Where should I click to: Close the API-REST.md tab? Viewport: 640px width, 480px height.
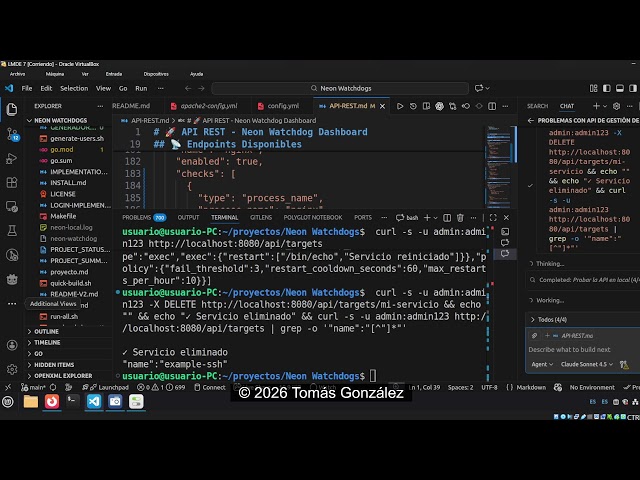tap(382, 106)
